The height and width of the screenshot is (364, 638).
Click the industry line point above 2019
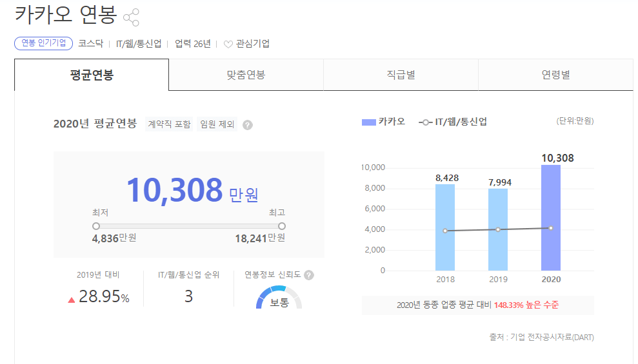point(498,229)
